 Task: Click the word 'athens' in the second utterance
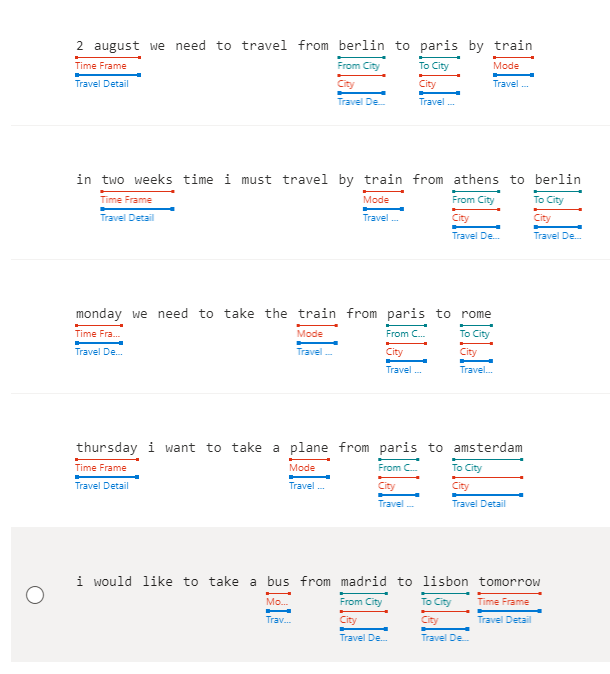click(x=476, y=180)
